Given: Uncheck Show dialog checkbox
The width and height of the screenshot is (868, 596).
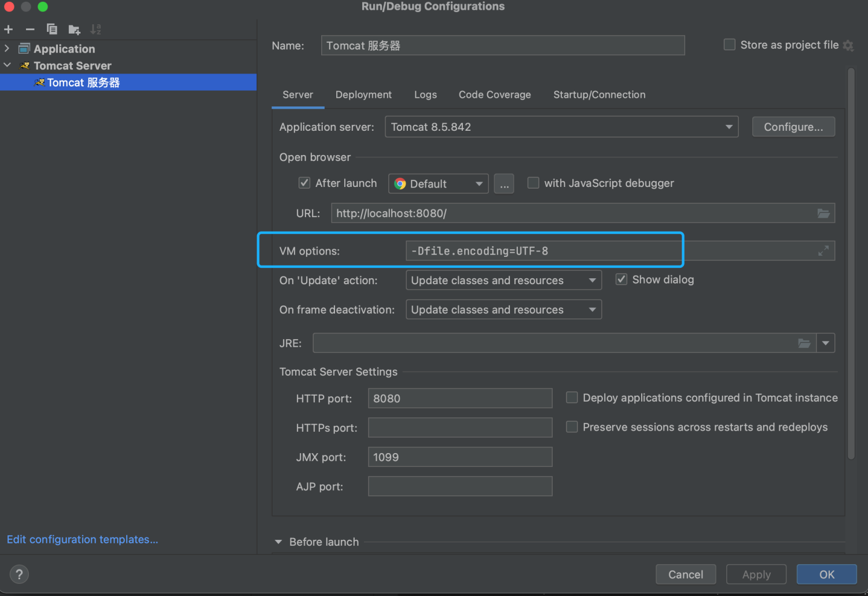Looking at the screenshot, I should point(621,279).
